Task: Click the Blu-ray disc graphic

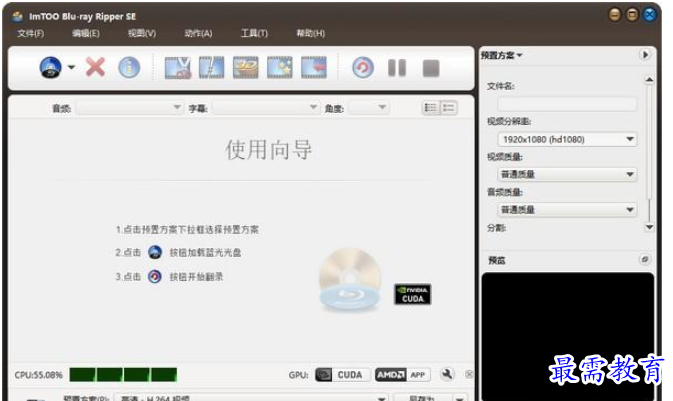Action: tap(351, 279)
